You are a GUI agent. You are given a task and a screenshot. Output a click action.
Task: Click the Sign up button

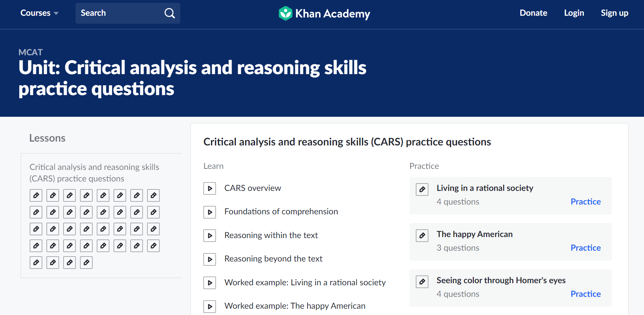tap(614, 13)
